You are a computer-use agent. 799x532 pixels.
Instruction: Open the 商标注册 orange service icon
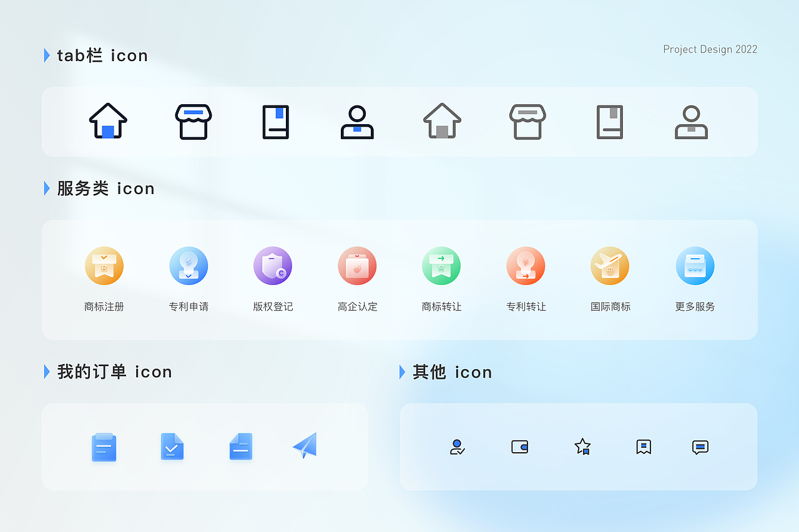(x=104, y=266)
